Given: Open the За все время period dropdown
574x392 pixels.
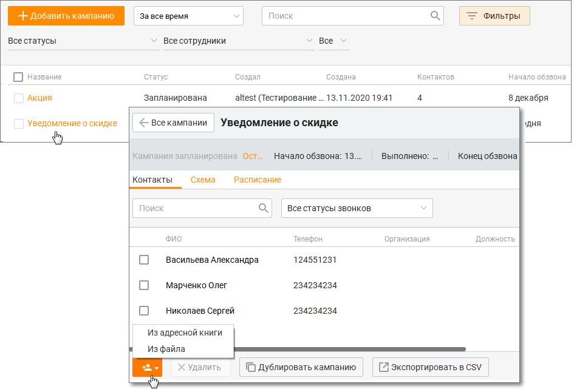Looking at the screenshot, I should click(x=188, y=16).
